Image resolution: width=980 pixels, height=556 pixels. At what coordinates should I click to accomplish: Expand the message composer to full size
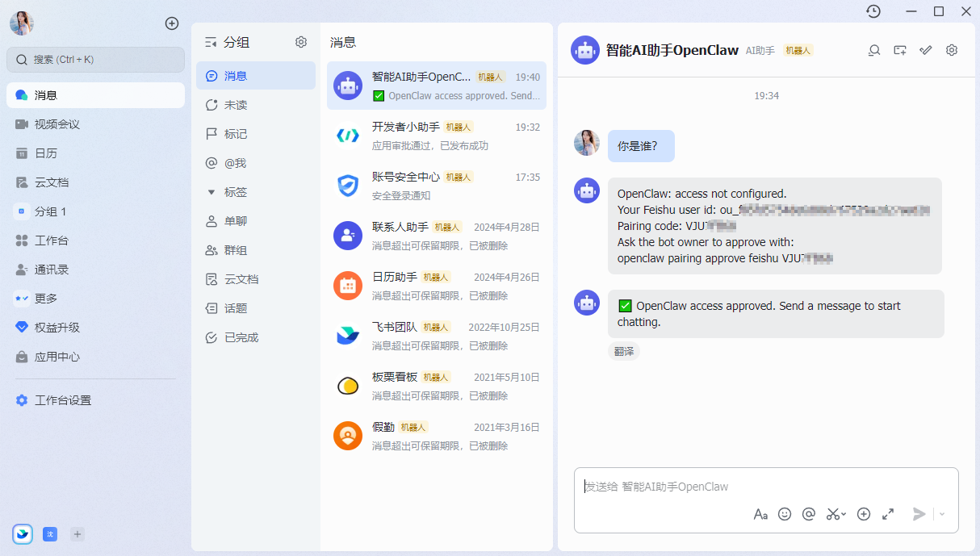(x=888, y=514)
